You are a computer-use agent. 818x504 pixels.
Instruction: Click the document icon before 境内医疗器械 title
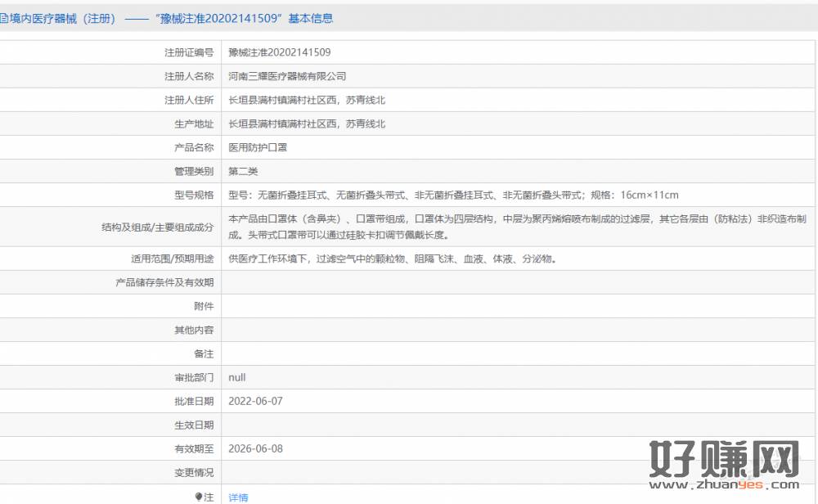coord(4,18)
